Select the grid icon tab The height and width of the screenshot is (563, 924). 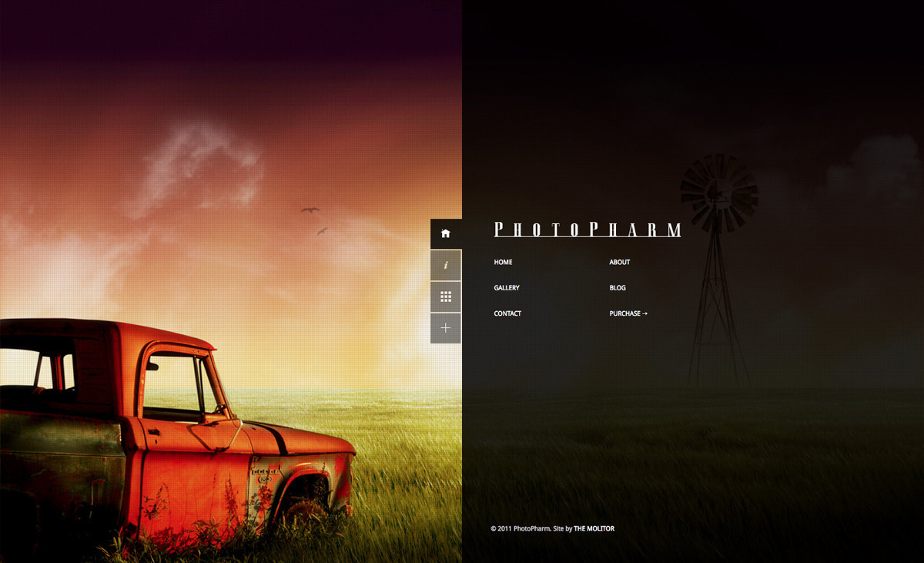[446, 297]
